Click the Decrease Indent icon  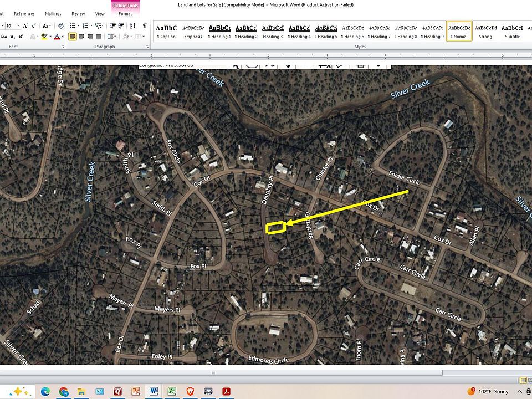[x=113, y=26]
